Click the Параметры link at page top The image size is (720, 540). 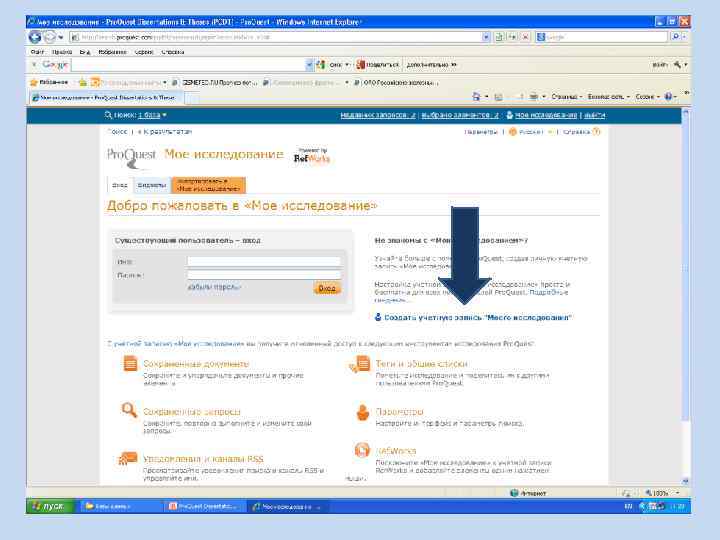point(481,132)
